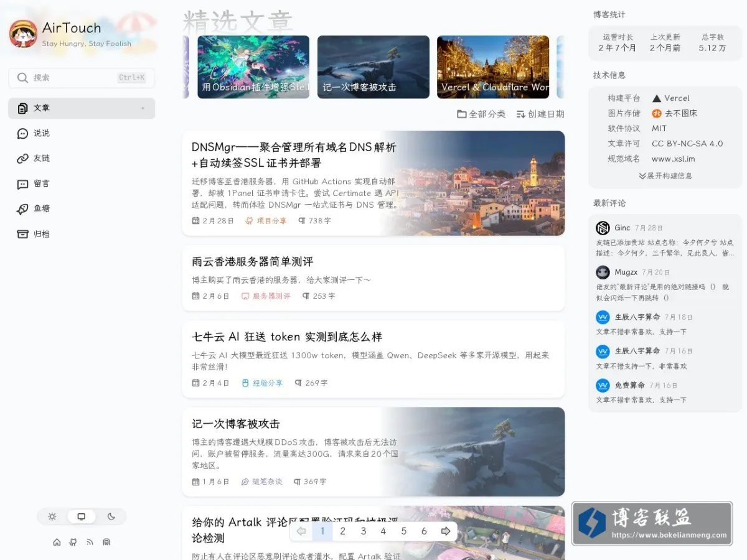The image size is (747, 560).
Task: Open featured card 记一次博客被攻击
Action: coord(374,67)
